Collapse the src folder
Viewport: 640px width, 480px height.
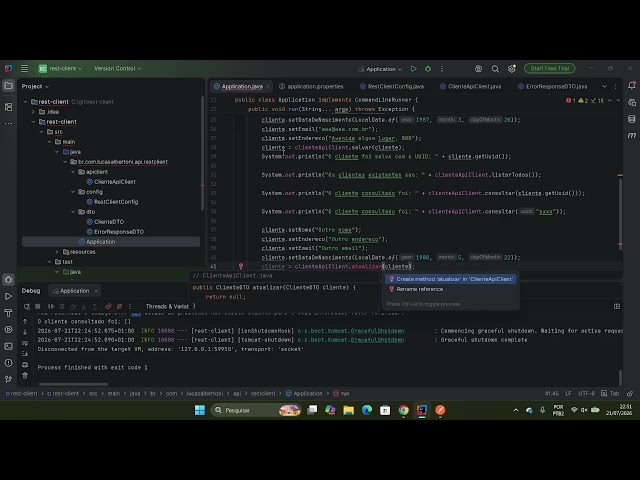coord(42,132)
